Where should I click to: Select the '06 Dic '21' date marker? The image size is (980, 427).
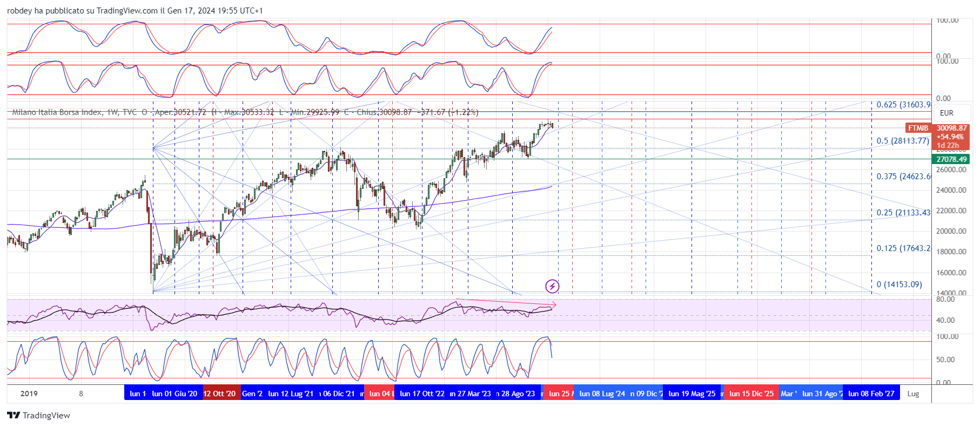[x=338, y=394]
